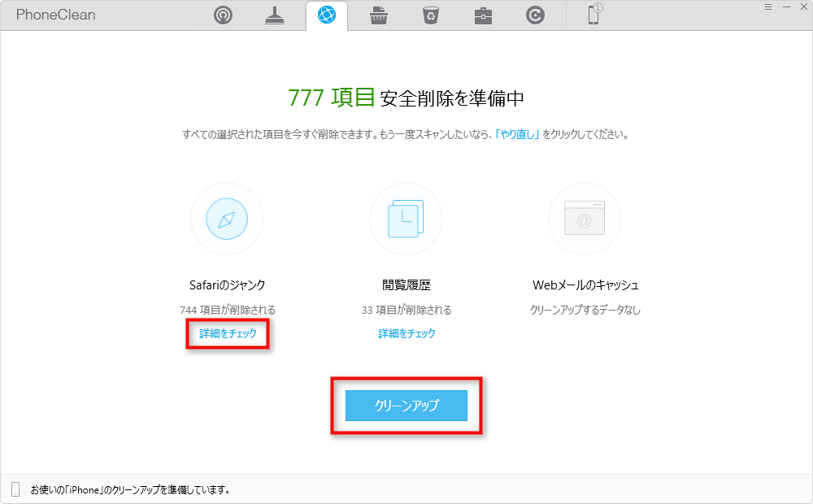The height and width of the screenshot is (504, 813).
Task: Click the やり直し rescan link
Action: [x=517, y=134]
